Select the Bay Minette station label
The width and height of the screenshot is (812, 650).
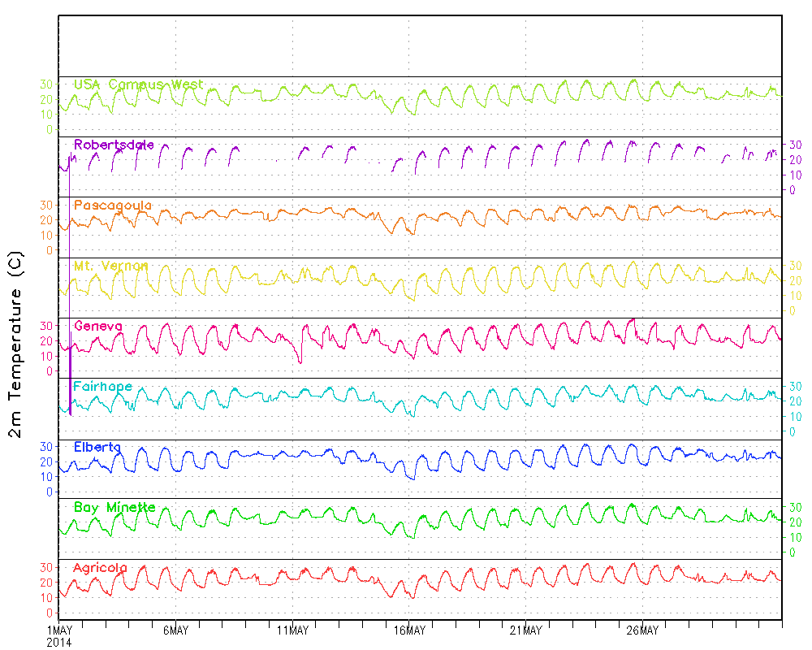click(x=114, y=507)
